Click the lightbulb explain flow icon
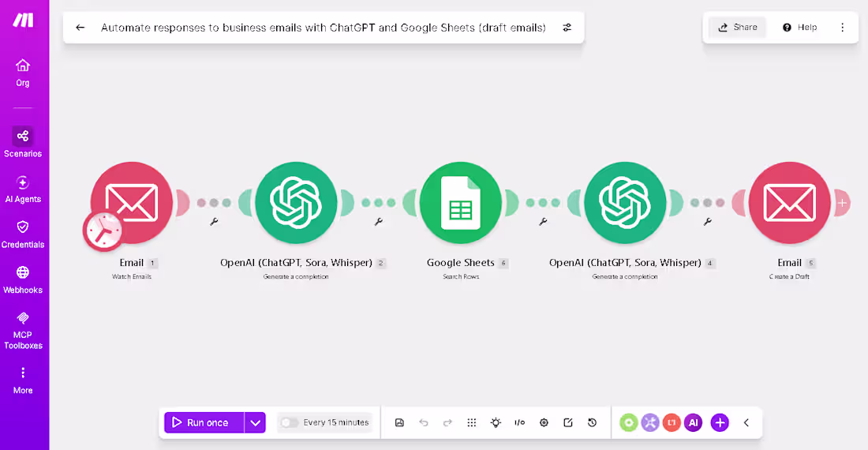This screenshot has height=450, width=868. click(496, 422)
